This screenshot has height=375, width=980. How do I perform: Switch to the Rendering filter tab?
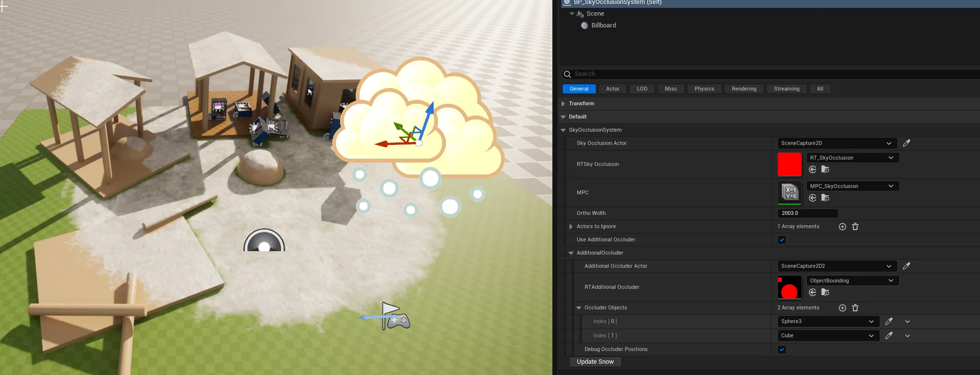tap(744, 89)
